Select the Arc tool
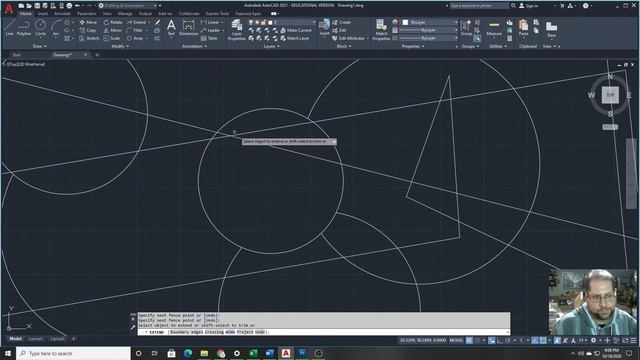This screenshot has width=640, height=360. pyautogui.click(x=56, y=27)
